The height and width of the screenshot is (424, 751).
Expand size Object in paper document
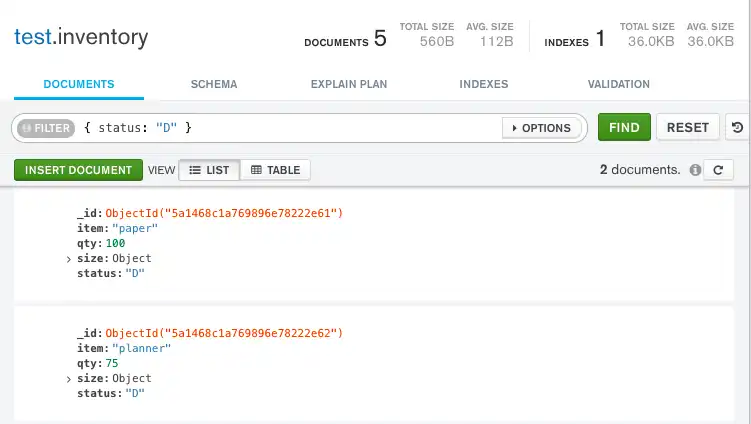click(69, 259)
